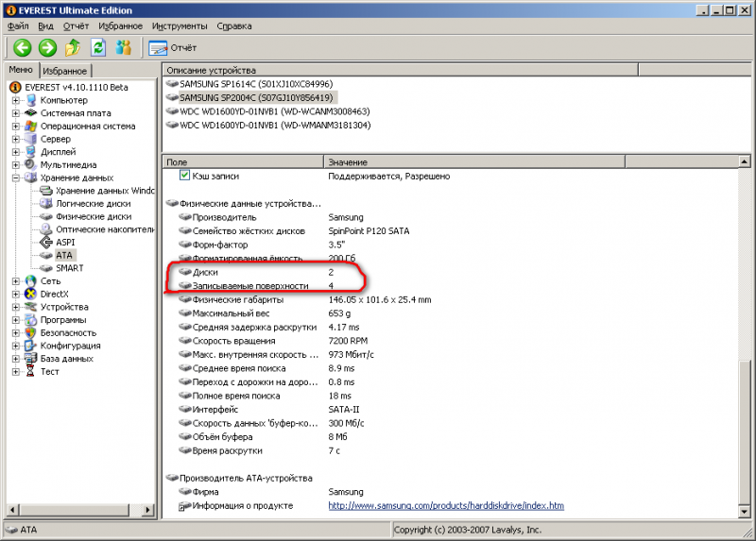756x541 pixels.
Task: Click the green Forward arrow toolbar icon
Action: 47,48
